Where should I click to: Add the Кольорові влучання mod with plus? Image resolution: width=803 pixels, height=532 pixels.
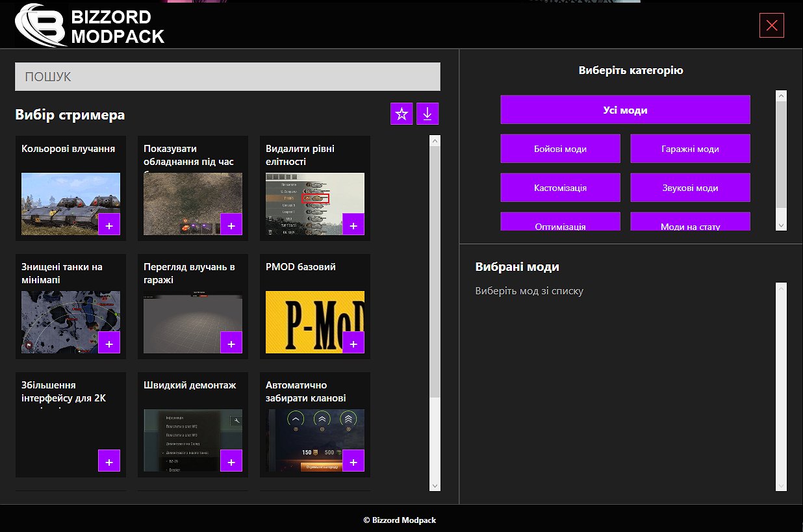(x=109, y=224)
